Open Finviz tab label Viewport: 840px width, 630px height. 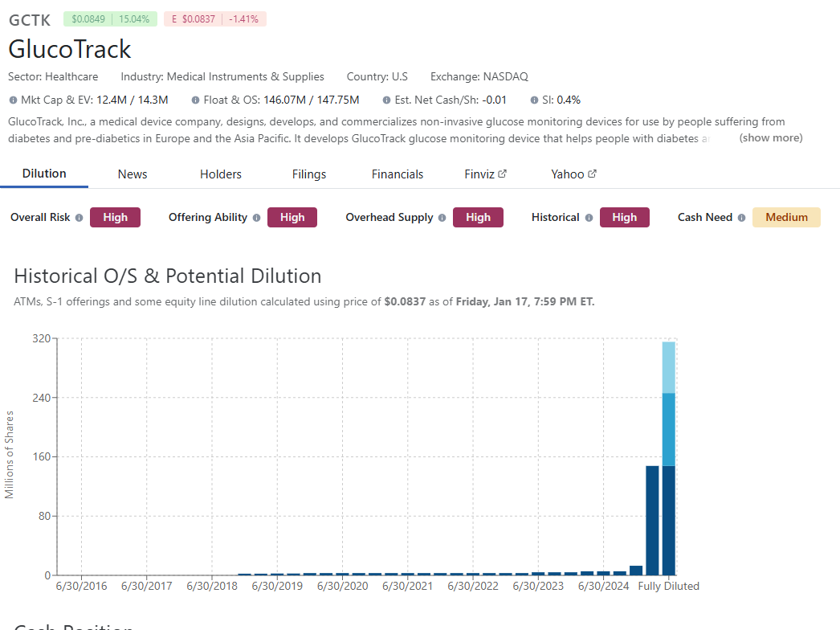pos(479,174)
